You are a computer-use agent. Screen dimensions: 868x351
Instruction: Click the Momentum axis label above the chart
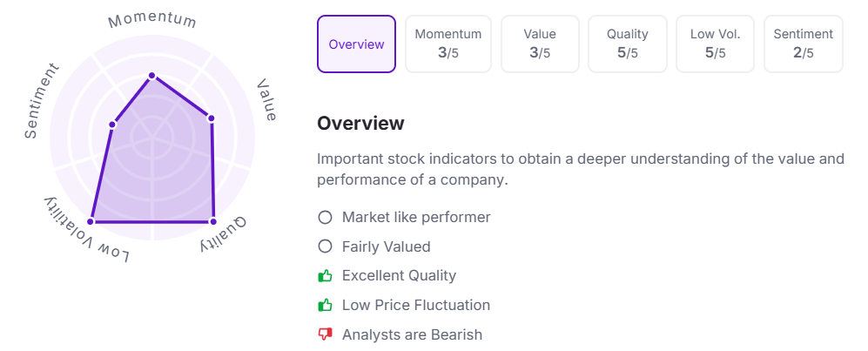click(x=152, y=20)
